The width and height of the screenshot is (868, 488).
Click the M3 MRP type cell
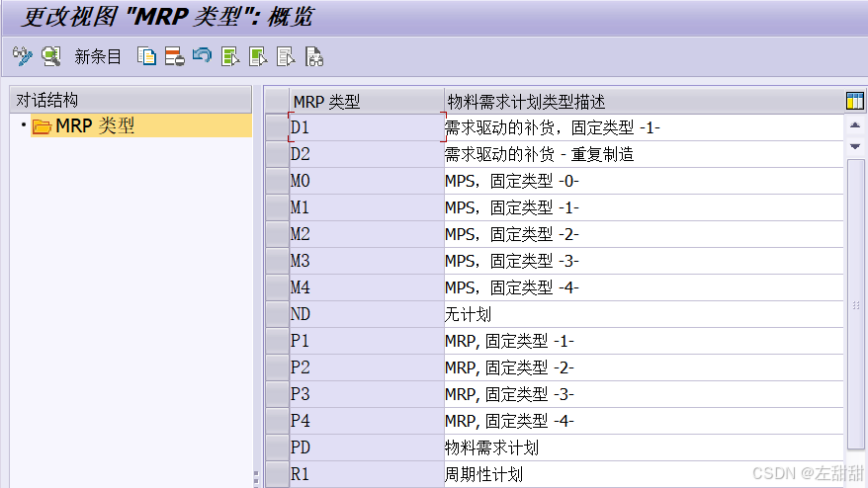[367, 261]
